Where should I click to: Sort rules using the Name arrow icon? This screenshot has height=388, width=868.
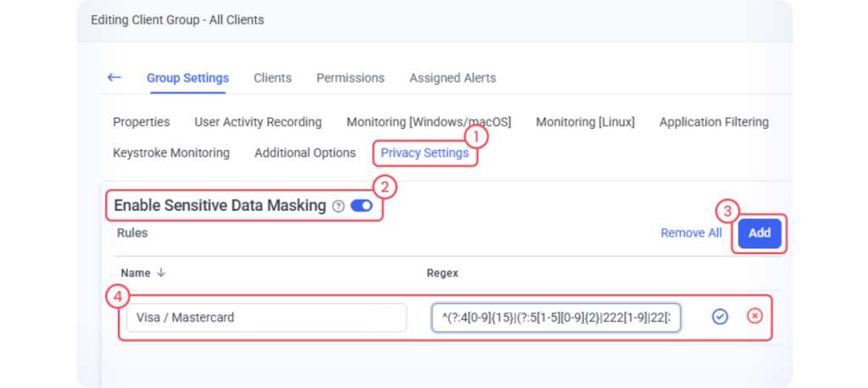(x=161, y=273)
